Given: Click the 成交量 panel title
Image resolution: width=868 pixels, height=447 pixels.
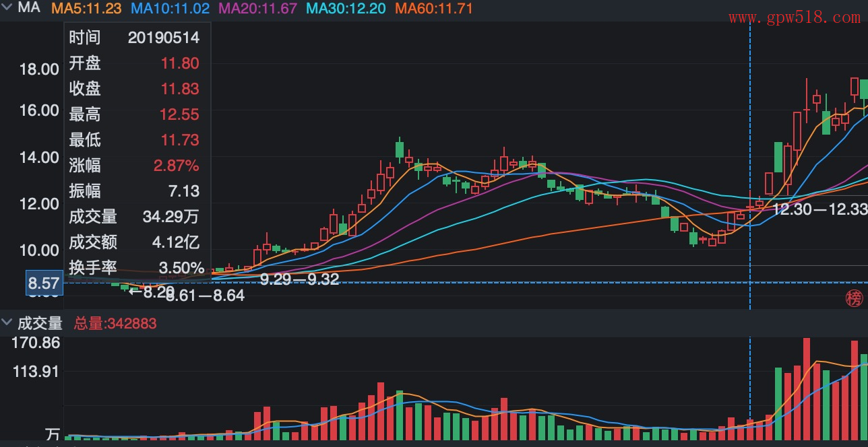Looking at the screenshot, I should point(40,323).
